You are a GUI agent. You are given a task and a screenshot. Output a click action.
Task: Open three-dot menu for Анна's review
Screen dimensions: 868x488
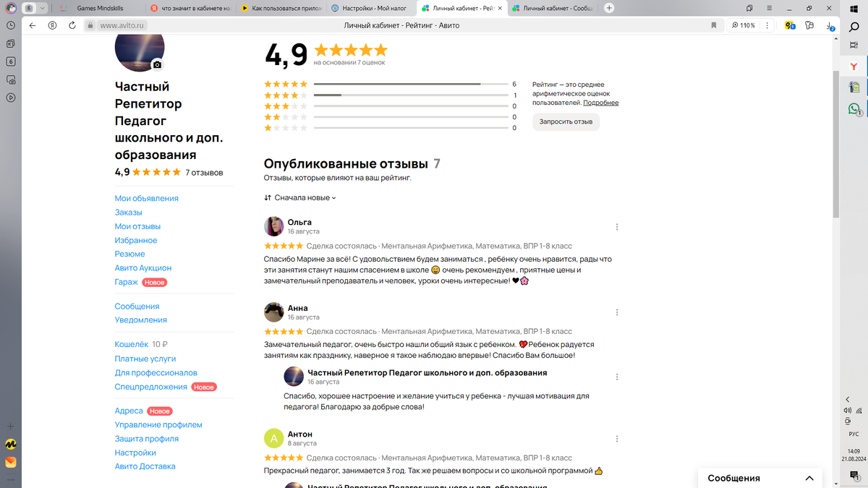click(x=617, y=312)
